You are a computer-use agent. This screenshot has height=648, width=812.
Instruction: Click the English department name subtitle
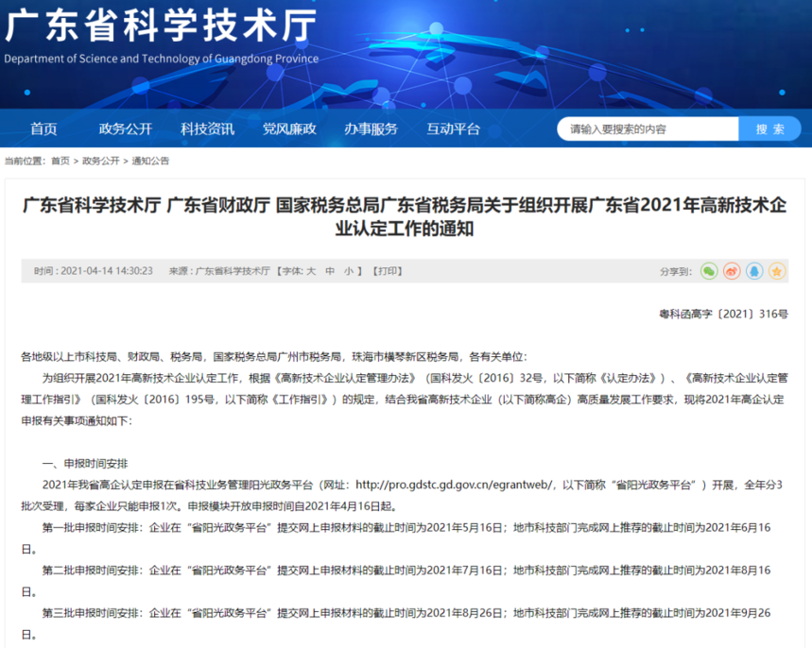click(x=161, y=59)
